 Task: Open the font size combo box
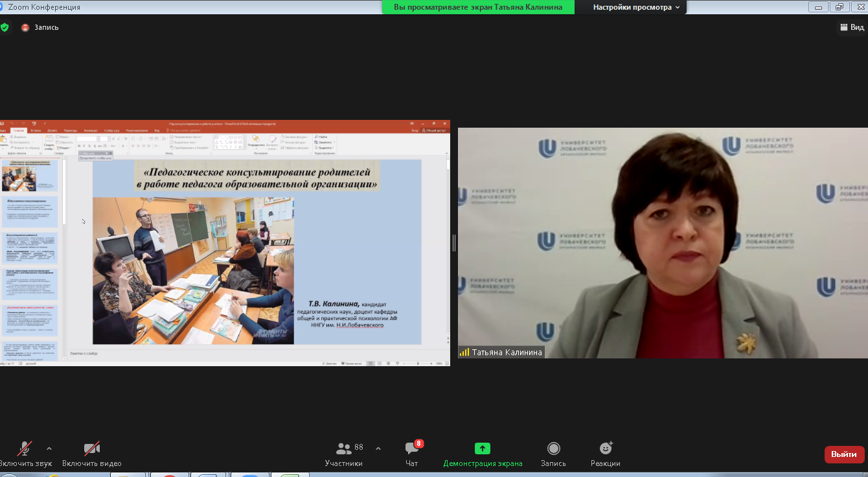pyautogui.click(x=104, y=139)
